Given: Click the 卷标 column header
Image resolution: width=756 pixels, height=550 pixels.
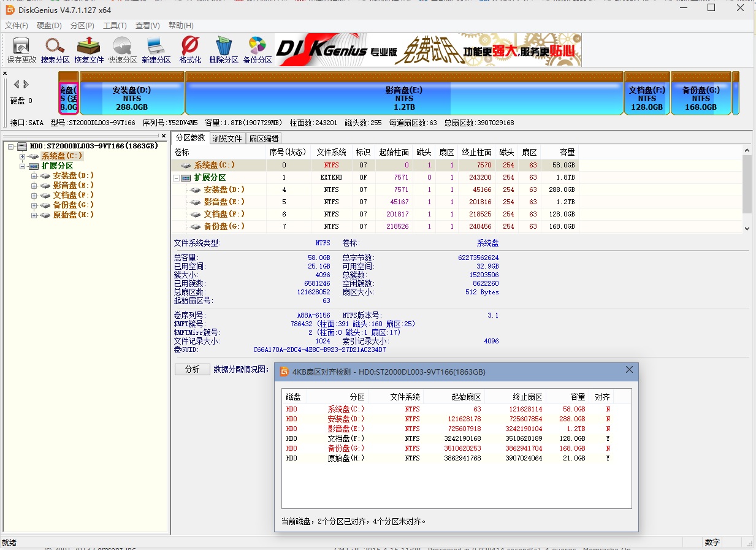Looking at the screenshot, I should tap(218, 152).
